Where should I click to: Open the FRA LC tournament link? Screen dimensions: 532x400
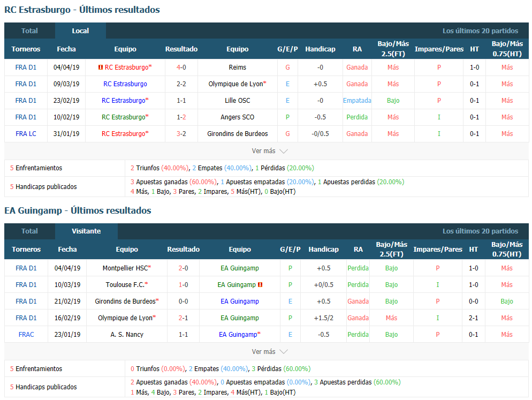(x=26, y=134)
